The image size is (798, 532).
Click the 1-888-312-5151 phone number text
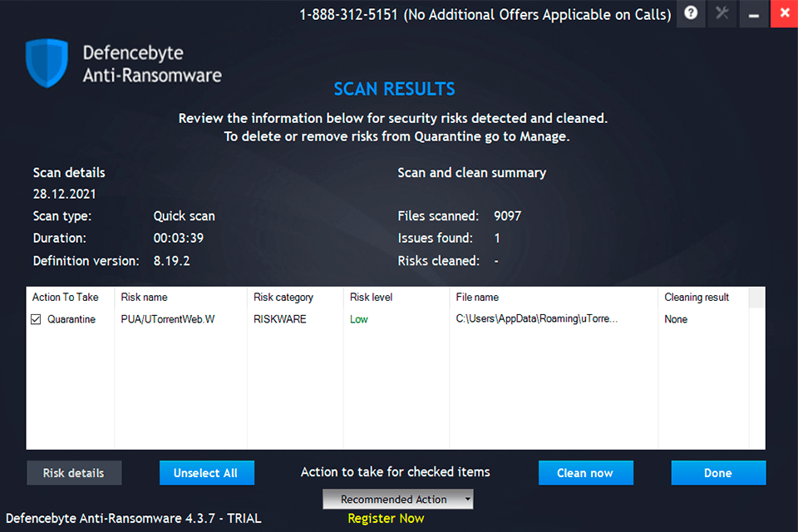click(348, 15)
